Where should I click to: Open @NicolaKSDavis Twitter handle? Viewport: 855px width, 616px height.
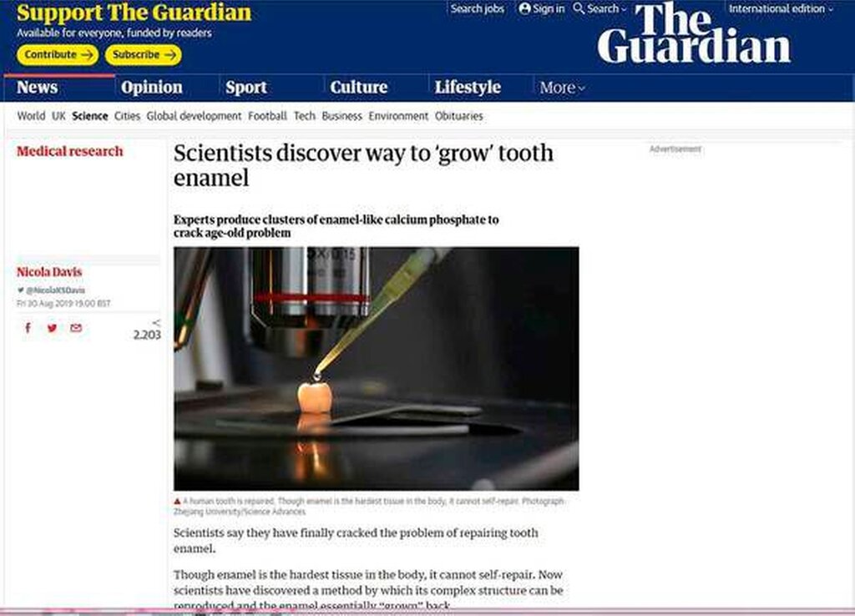(54, 290)
